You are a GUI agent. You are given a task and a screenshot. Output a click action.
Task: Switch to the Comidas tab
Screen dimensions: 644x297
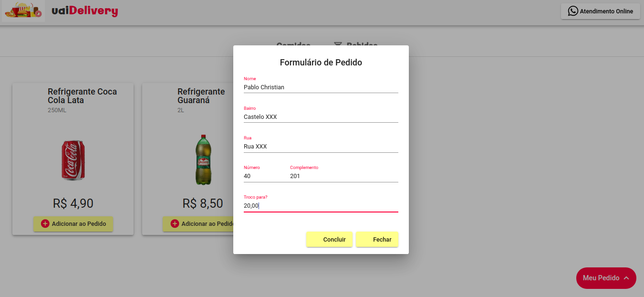point(293,45)
